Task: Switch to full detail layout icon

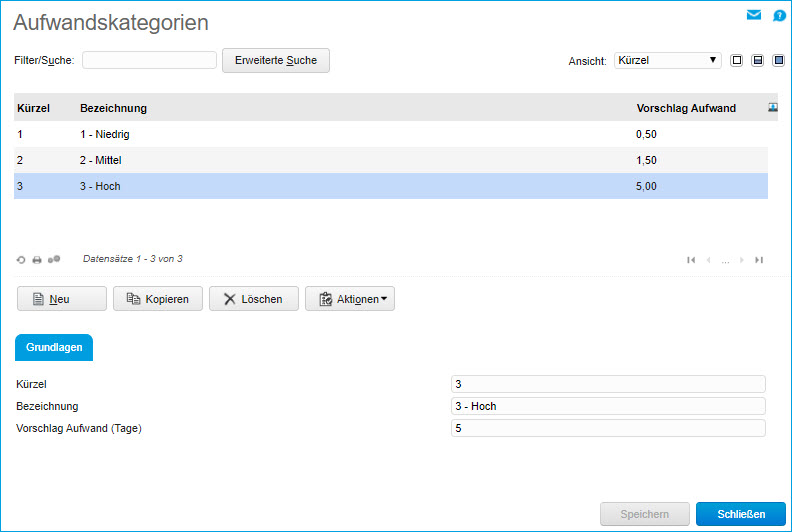Action: 779,61
